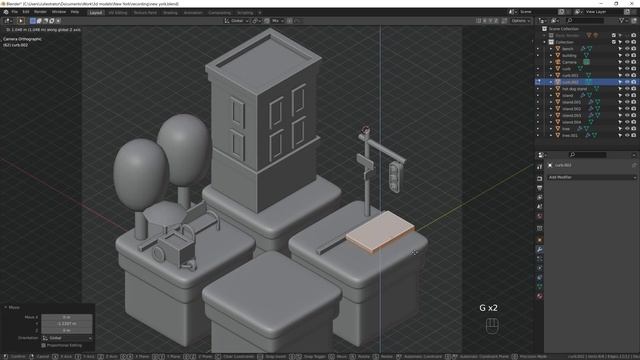Open the editor type selector in viewport header

8,20
